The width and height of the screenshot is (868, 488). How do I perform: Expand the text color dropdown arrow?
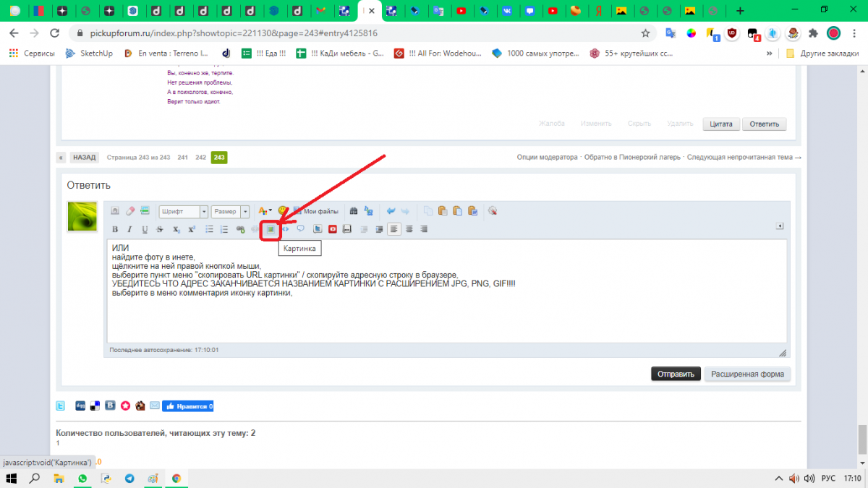pyautogui.click(x=270, y=211)
